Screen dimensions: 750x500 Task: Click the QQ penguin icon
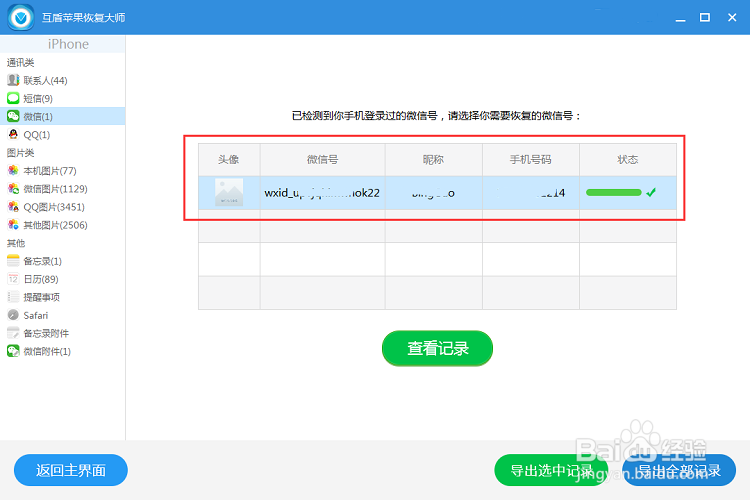[13, 134]
